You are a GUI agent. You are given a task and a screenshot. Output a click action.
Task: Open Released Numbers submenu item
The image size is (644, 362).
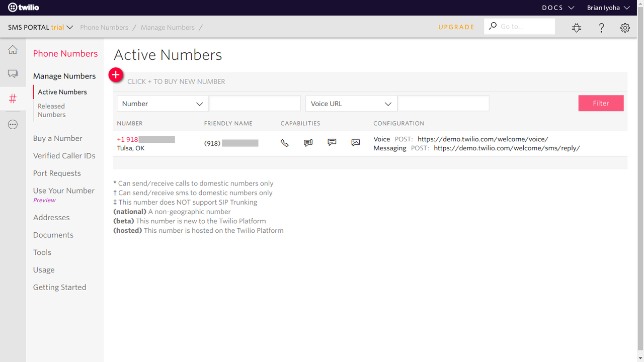pyautogui.click(x=52, y=110)
